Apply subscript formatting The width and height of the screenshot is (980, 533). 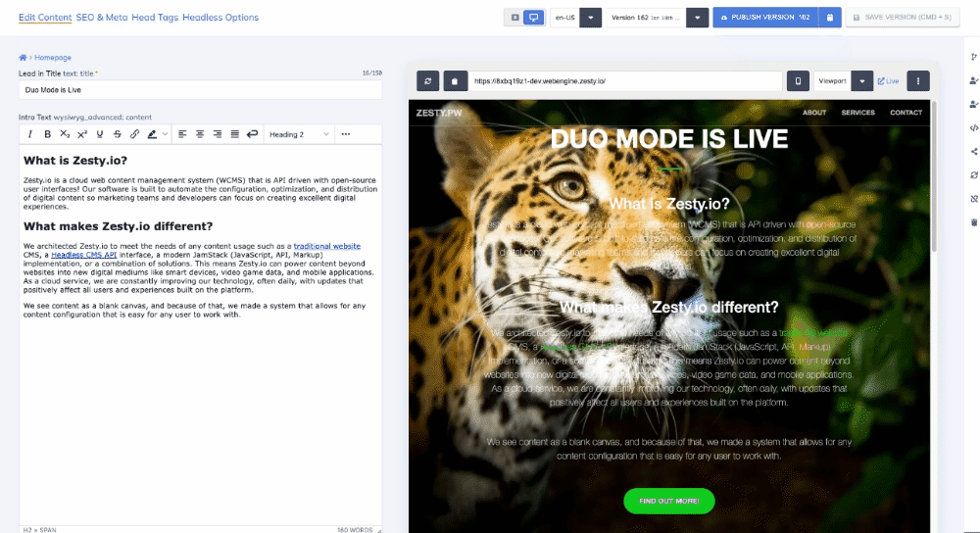pos(65,134)
